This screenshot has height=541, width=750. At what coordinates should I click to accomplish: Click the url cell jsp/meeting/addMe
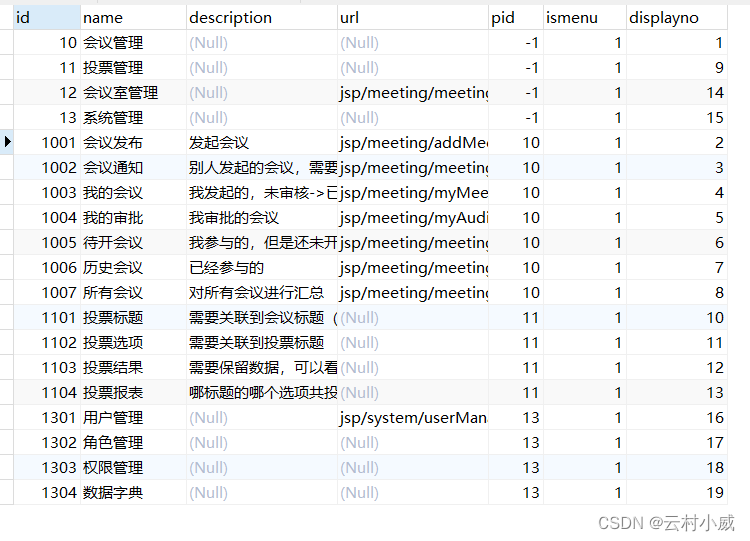(x=413, y=142)
